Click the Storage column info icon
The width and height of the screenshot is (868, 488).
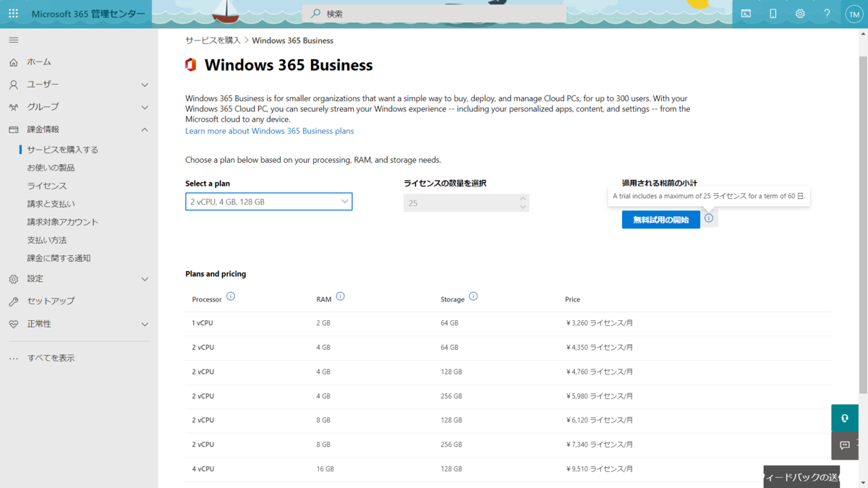coord(473,296)
